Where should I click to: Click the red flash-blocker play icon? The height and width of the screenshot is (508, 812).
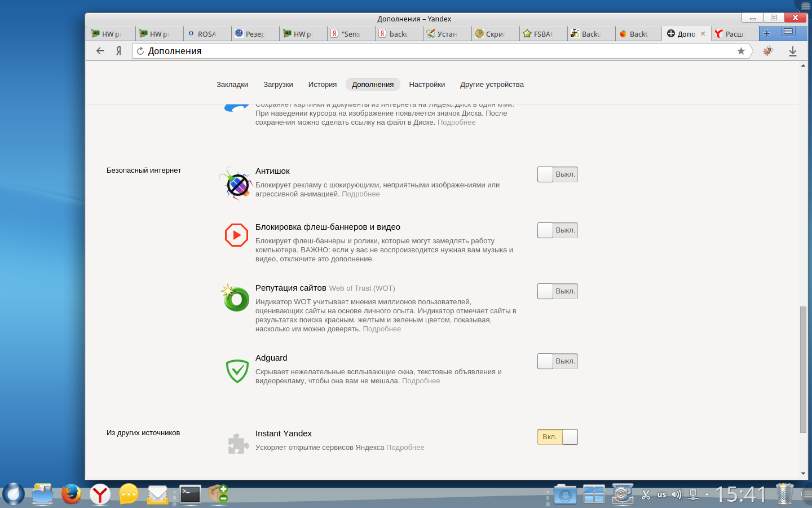236,235
